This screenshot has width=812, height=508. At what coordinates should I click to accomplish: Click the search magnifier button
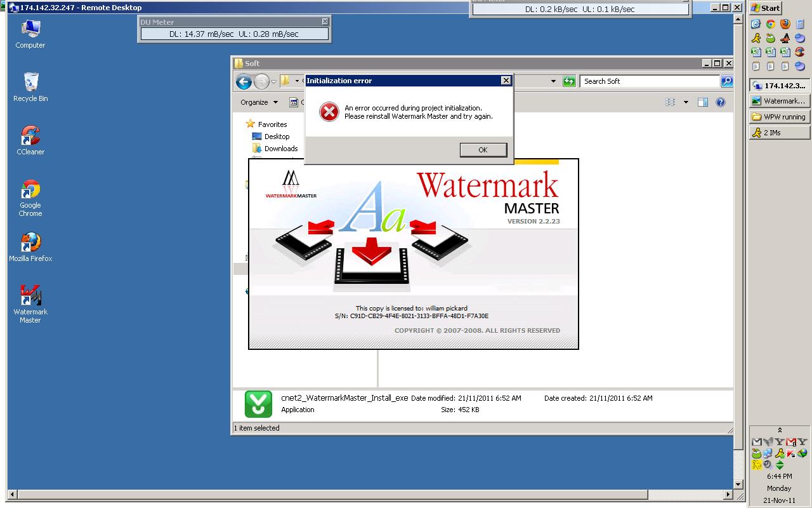[727, 81]
